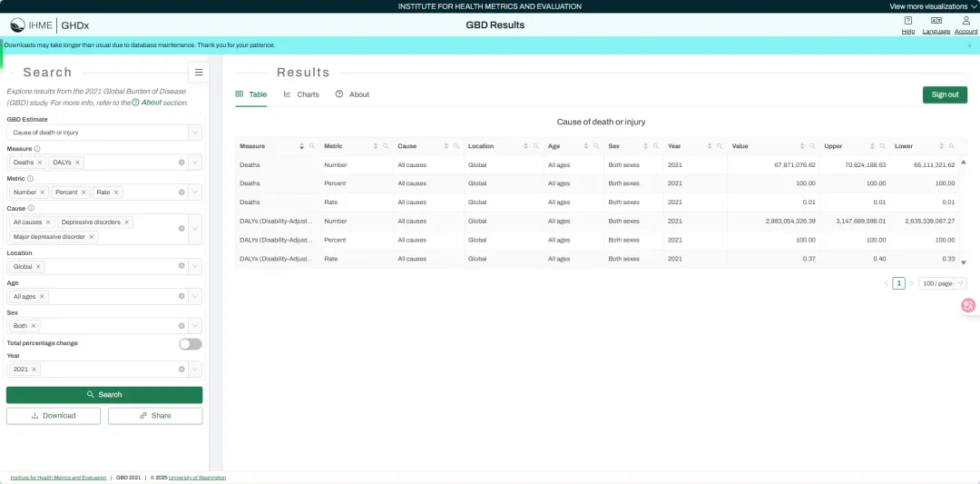980x484 pixels.
Task: Switch to the Table tab
Action: point(251,94)
